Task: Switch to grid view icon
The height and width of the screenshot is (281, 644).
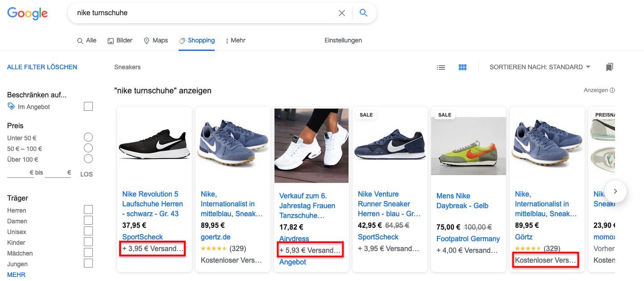Action: (x=462, y=67)
